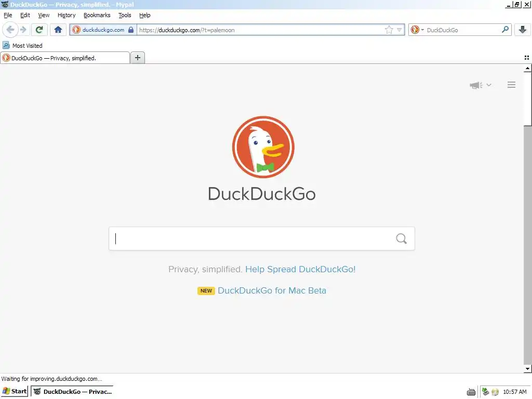The image size is (532, 399).
Task: Click the network tray icon
Action: click(x=486, y=392)
